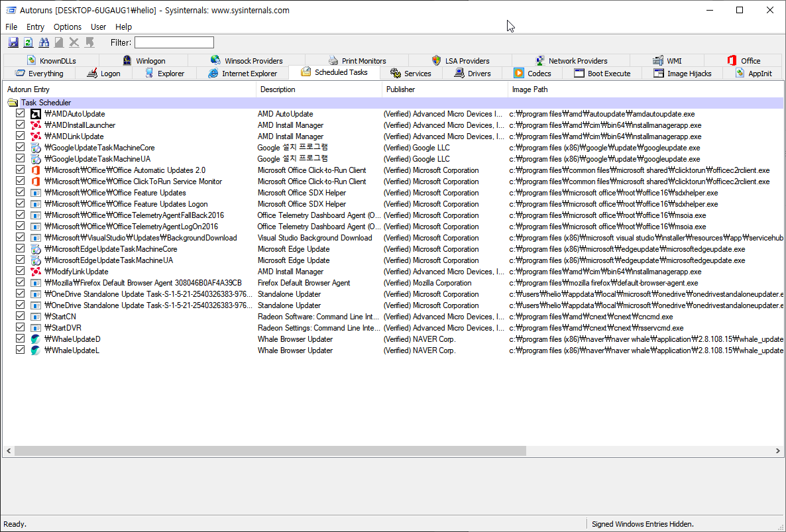786x532 pixels.
Task: Open the Options menu
Action: (67, 27)
